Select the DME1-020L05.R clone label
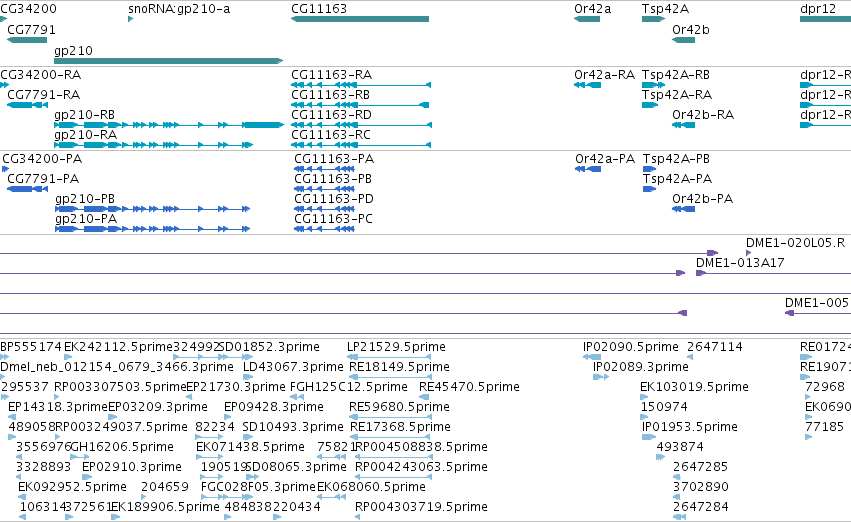 (795, 243)
